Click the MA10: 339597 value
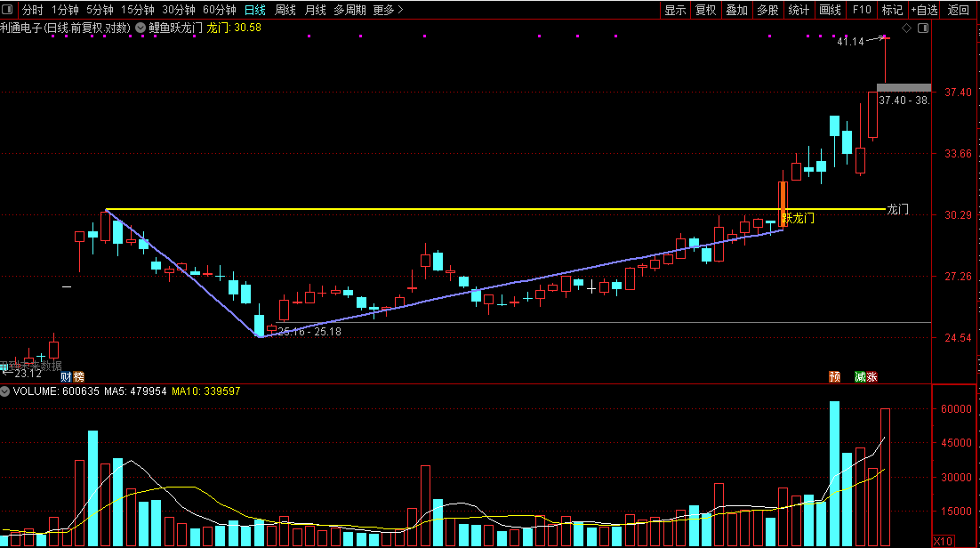The width and height of the screenshot is (980, 548). tap(205, 391)
